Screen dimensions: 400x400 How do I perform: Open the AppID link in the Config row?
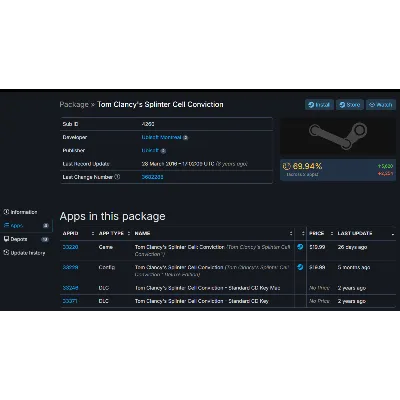click(70, 267)
